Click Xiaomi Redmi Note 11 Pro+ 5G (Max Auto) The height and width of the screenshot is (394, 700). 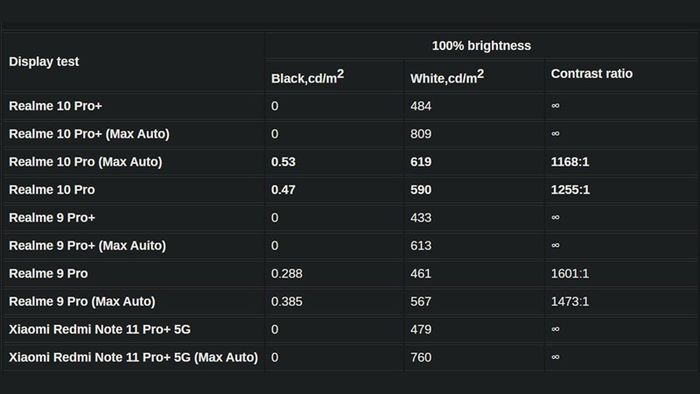133,357
